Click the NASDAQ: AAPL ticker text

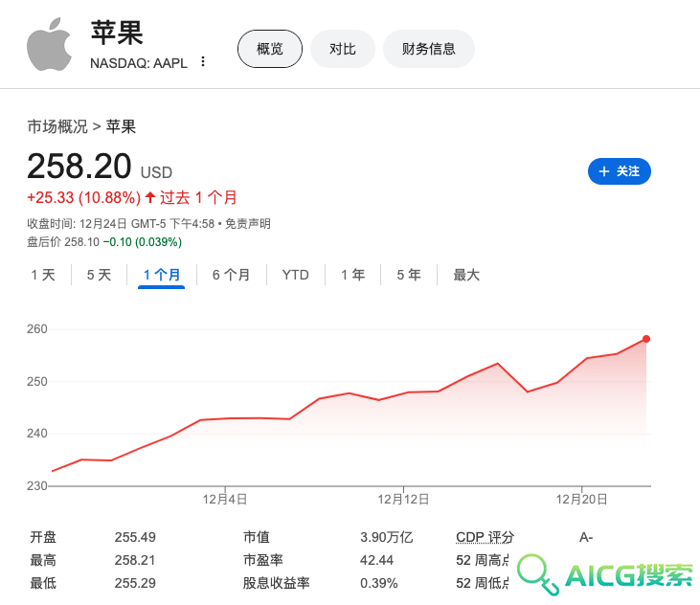139,63
